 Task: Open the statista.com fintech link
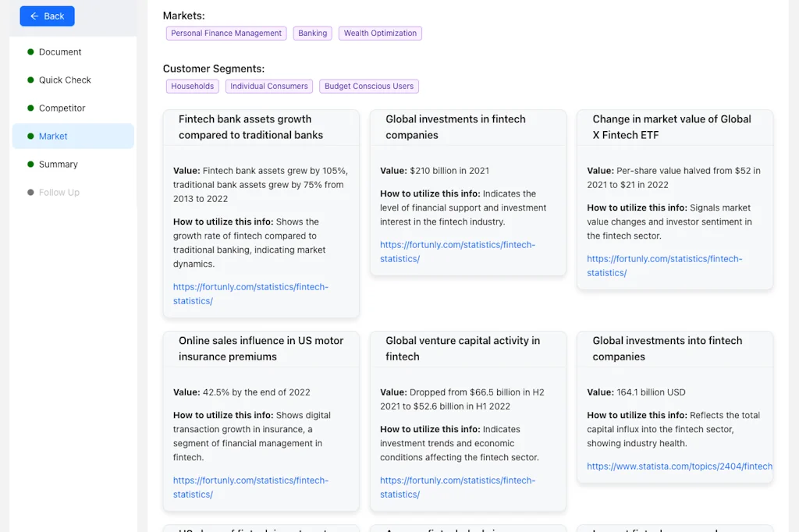click(679, 466)
